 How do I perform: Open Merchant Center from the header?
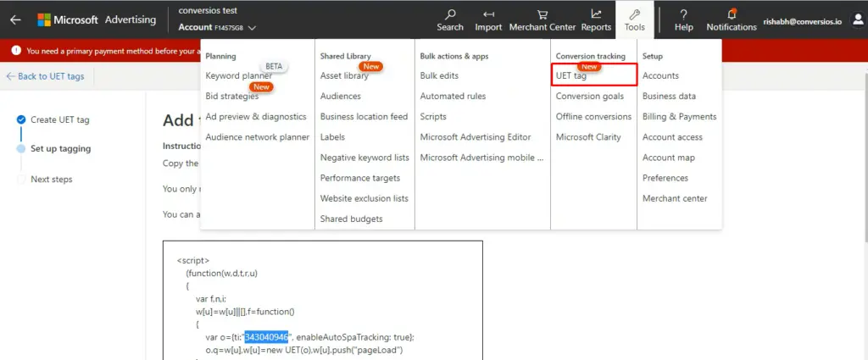point(542,20)
